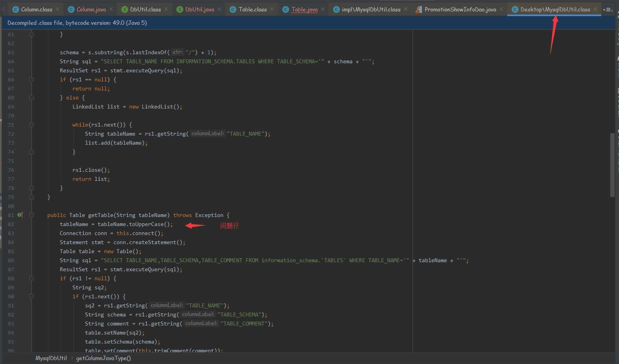This screenshot has height=364, width=619.
Task: Open the Table.java tab
Action: pyautogui.click(x=305, y=9)
